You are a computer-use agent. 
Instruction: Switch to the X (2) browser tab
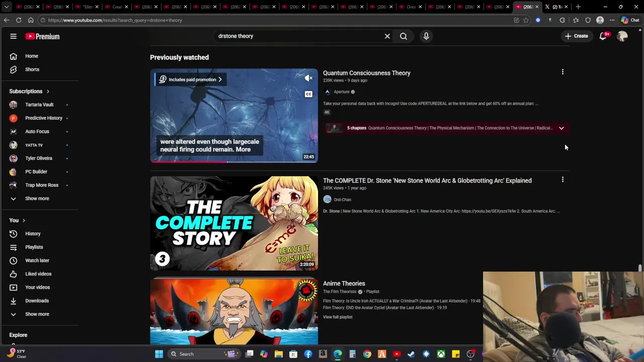(x=557, y=7)
